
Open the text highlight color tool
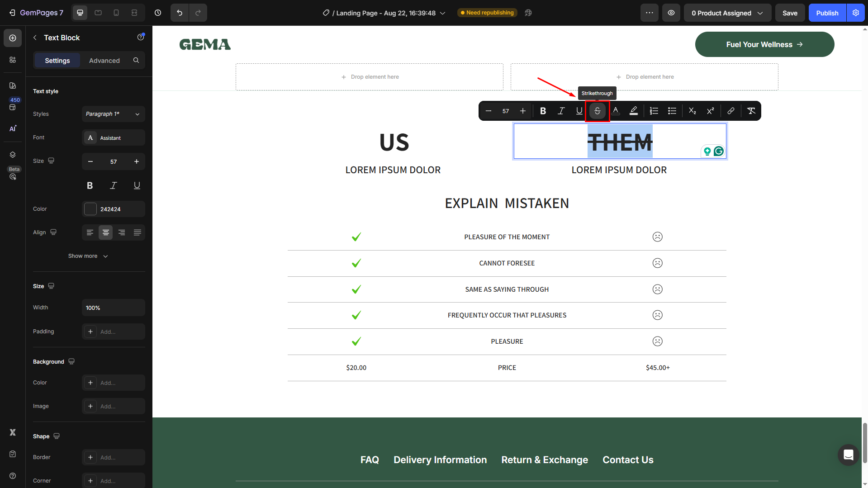[x=633, y=111]
